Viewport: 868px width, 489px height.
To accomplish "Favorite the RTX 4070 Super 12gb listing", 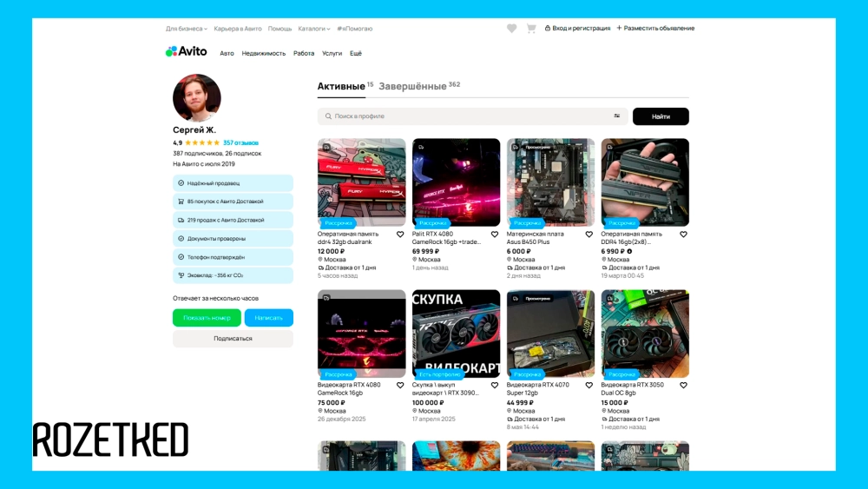I will click(x=589, y=386).
